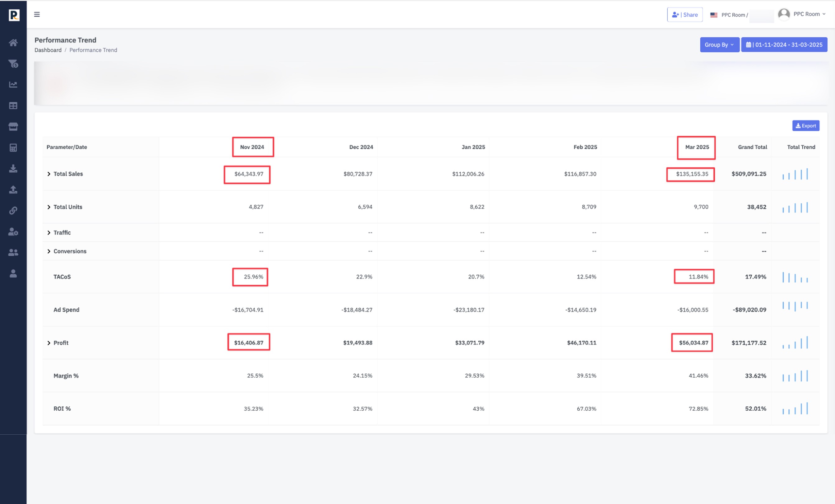Click the calculator icon in sidebar
Viewport: 835px width, 504px height.
(13, 147)
